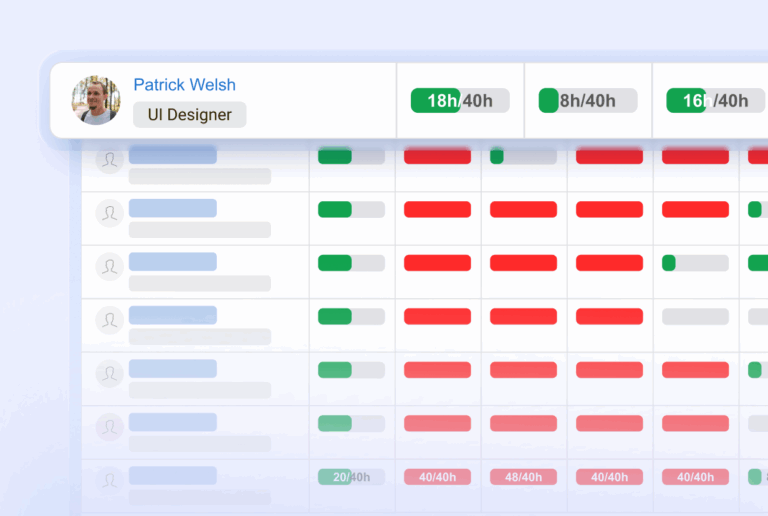The image size is (768, 516).
Task: Click the 16h/40h workload bar
Action: [714, 100]
